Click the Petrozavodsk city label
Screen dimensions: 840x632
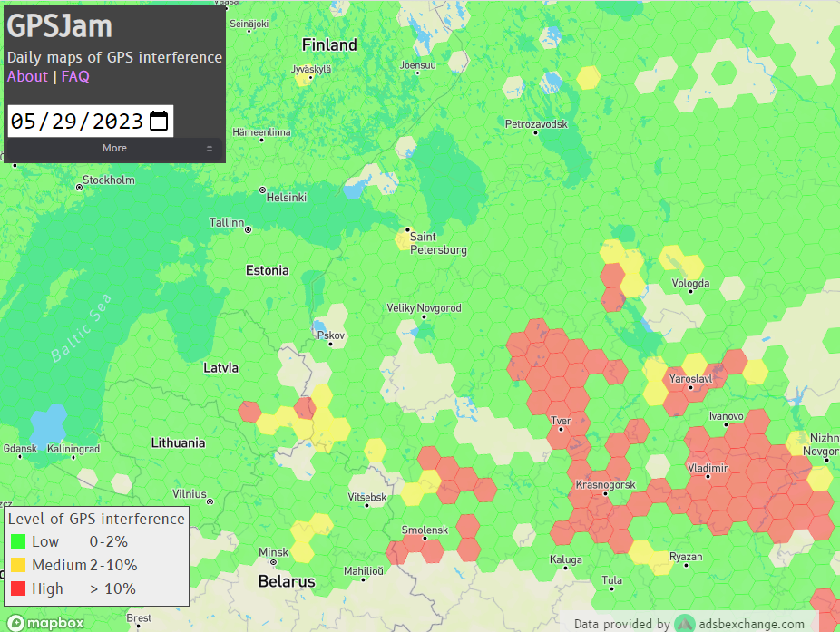(x=536, y=124)
